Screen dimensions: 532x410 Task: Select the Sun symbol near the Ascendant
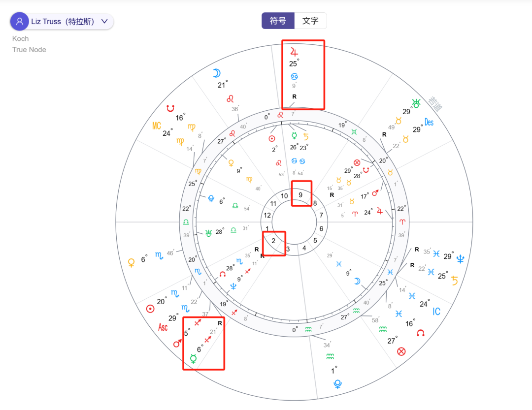pos(149,308)
